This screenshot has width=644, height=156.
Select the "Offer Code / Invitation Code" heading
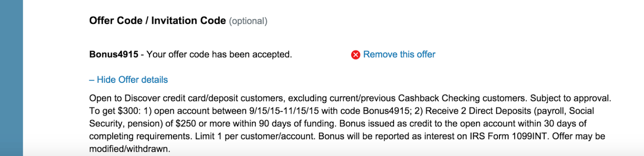pos(158,21)
